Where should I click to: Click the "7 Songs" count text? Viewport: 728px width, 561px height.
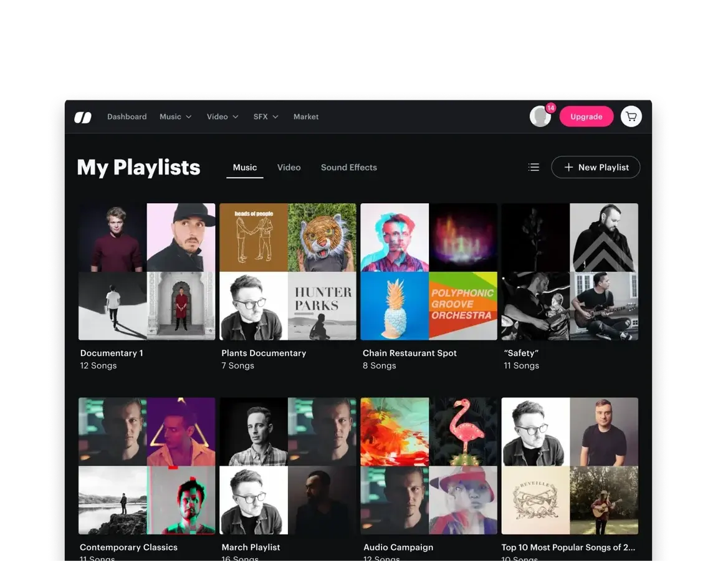tap(237, 365)
